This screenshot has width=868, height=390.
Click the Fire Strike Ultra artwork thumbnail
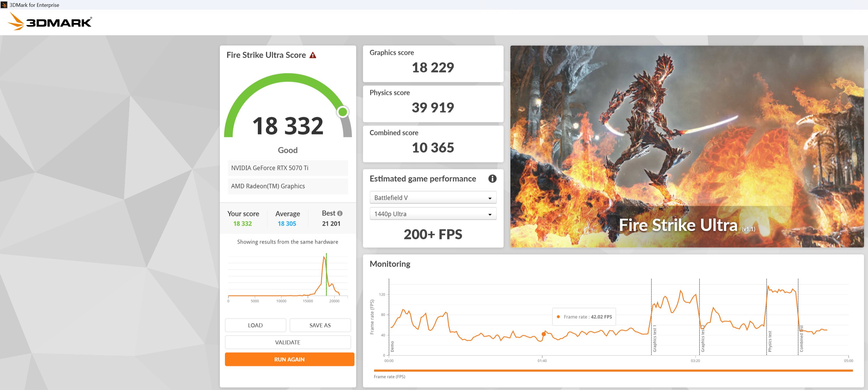point(687,146)
